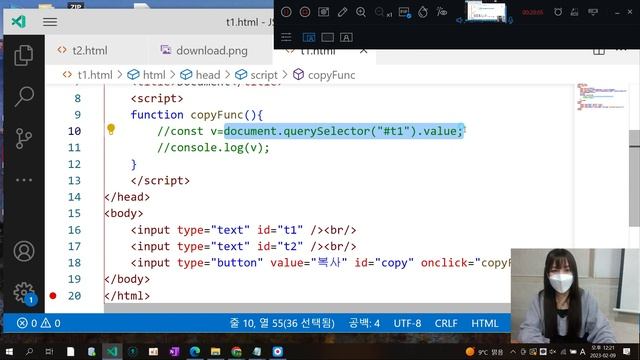Screen dimensions: 640x360
Task: Open Chrome from the taskbar
Action: pyautogui.click(x=236, y=351)
